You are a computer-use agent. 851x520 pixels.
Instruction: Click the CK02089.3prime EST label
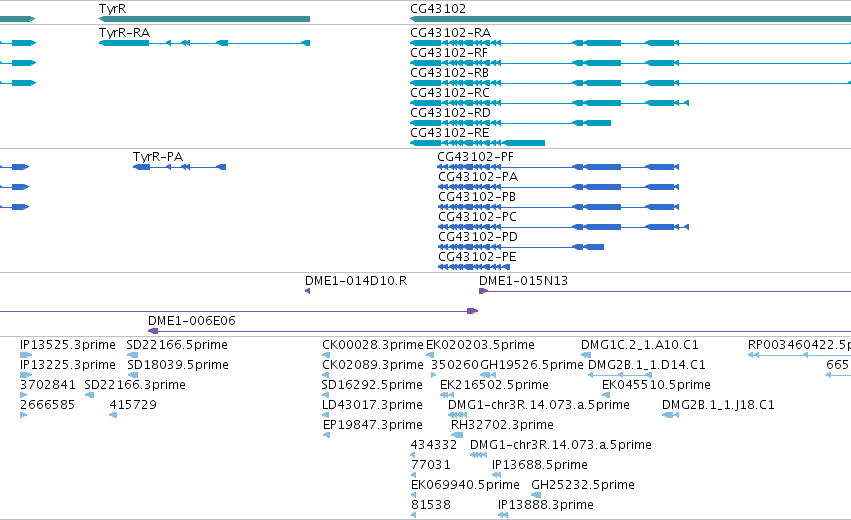(372, 365)
